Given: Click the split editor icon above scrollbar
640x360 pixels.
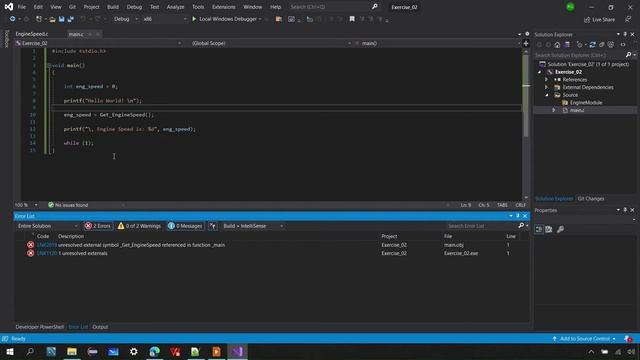Looking at the screenshot, I should tap(526, 43).
